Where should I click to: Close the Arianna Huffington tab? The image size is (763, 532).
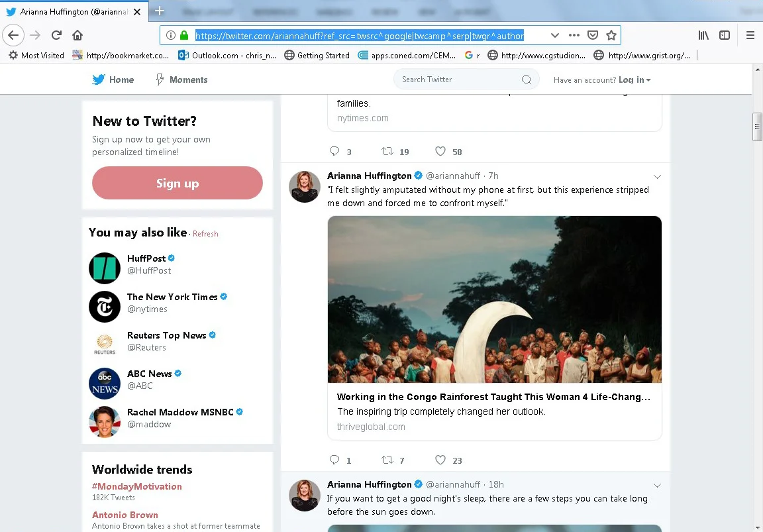point(137,12)
